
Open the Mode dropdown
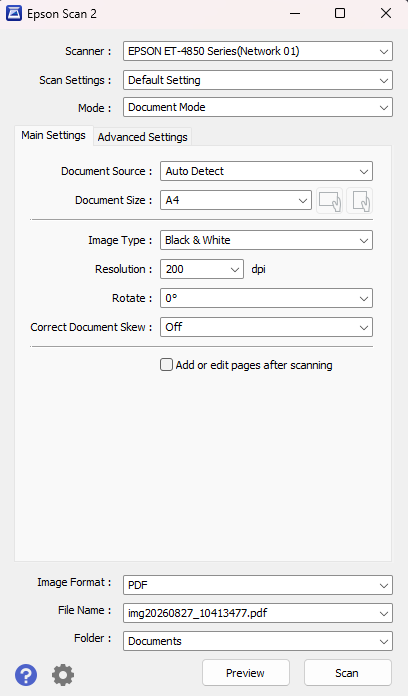[x=258, y=107]
